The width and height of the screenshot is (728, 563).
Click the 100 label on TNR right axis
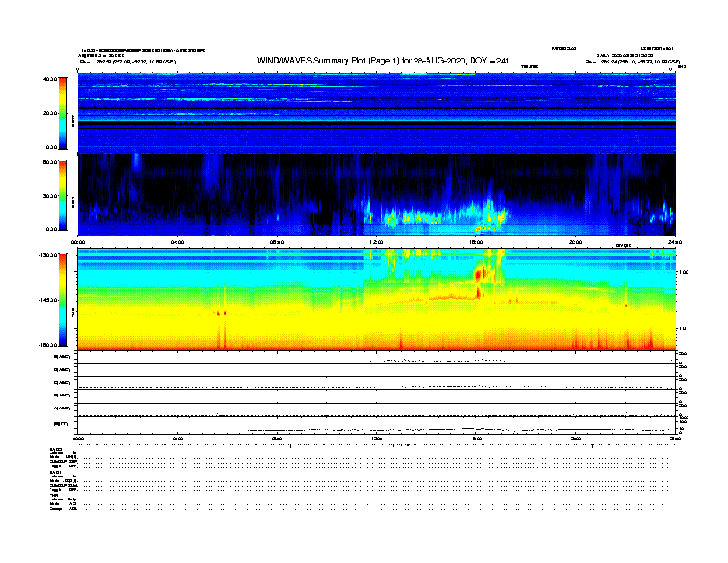(x=684, y=272)
